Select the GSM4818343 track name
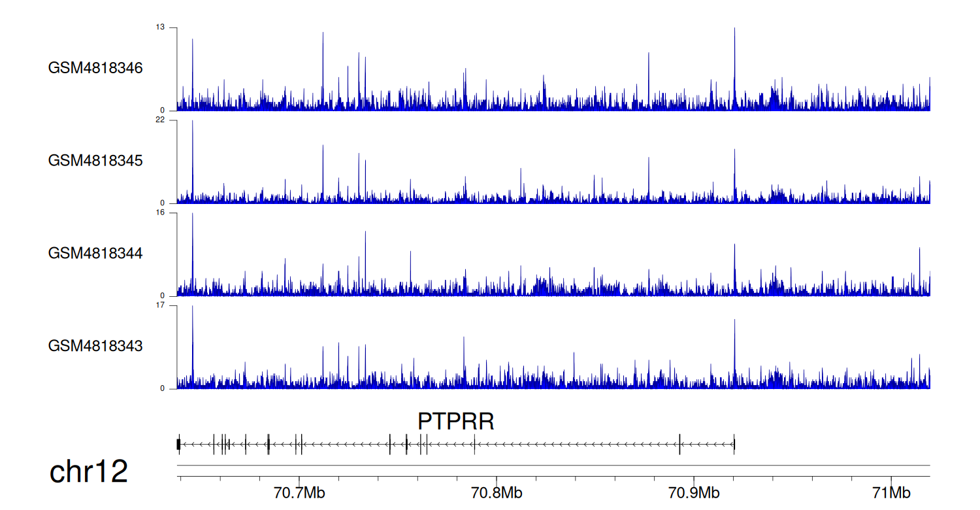 [x=95, y=345]
